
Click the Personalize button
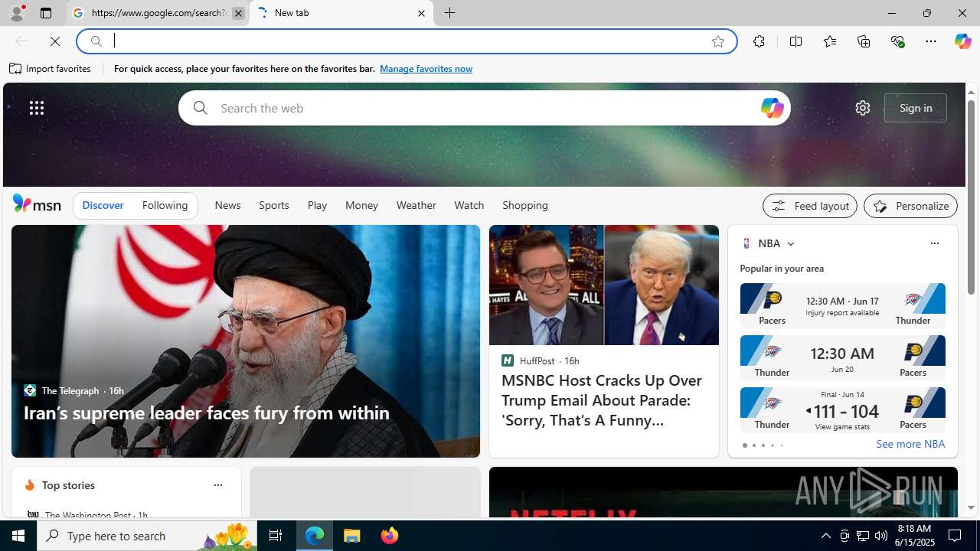[910, 206]
